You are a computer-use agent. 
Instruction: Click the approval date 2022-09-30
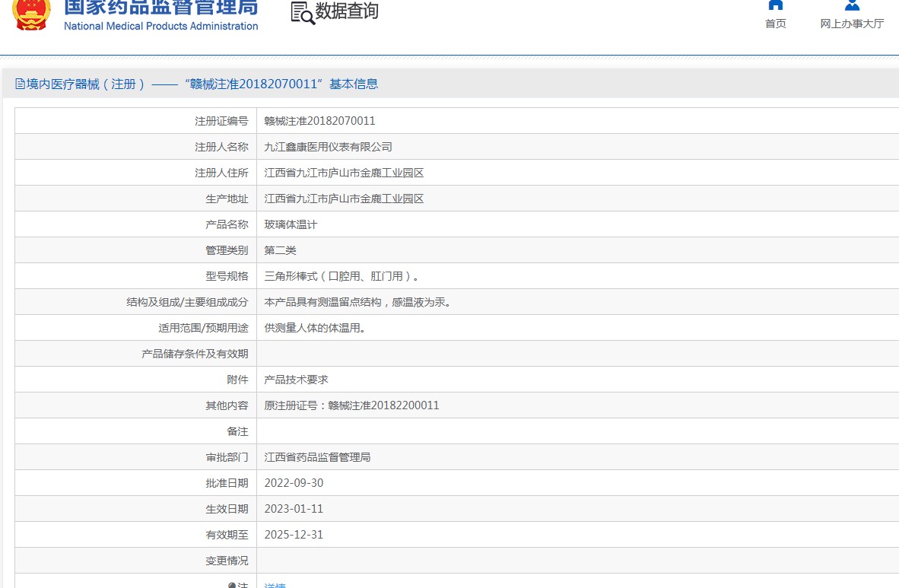(294, 483)
